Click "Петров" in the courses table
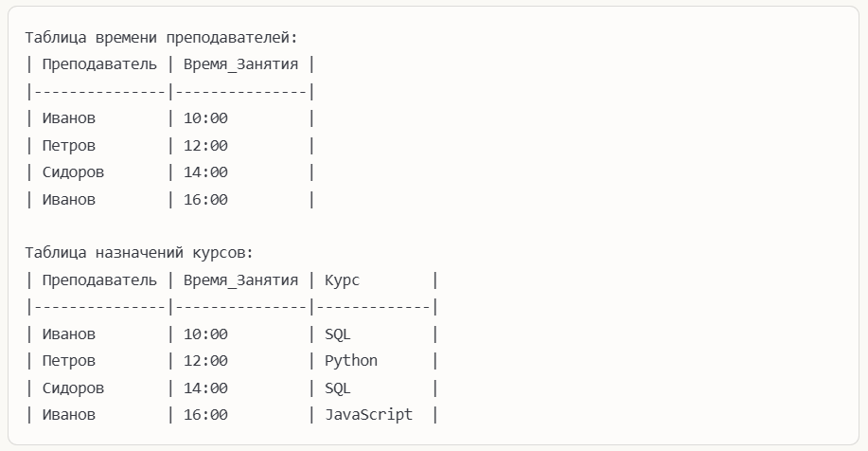Image resolution: width=868 pixels, height=451 pixels. point(68,361)
